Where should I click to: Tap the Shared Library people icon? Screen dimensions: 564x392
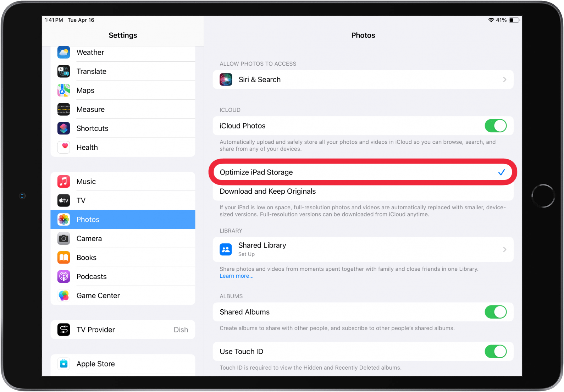click(226, 249)
